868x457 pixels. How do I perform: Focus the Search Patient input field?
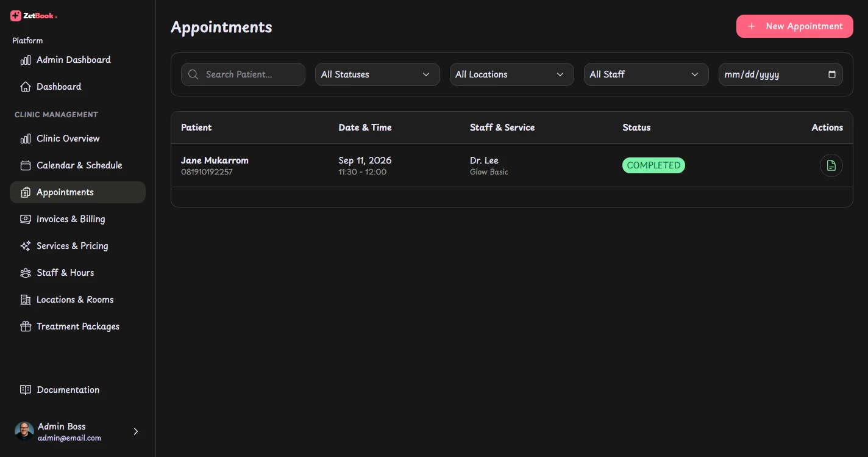[243, 74]
